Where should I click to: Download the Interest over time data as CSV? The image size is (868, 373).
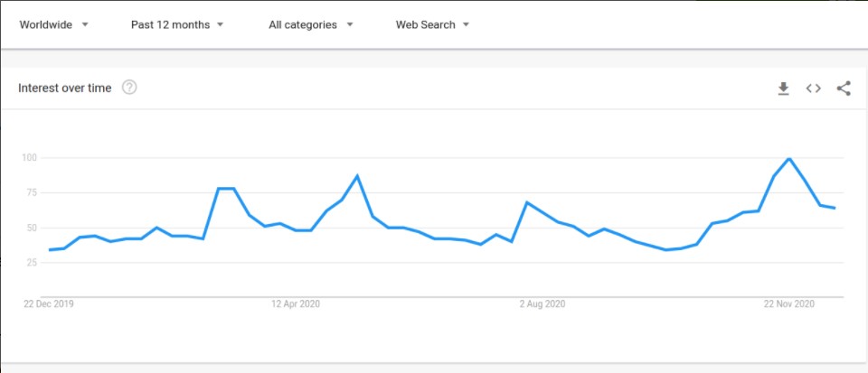784,89
